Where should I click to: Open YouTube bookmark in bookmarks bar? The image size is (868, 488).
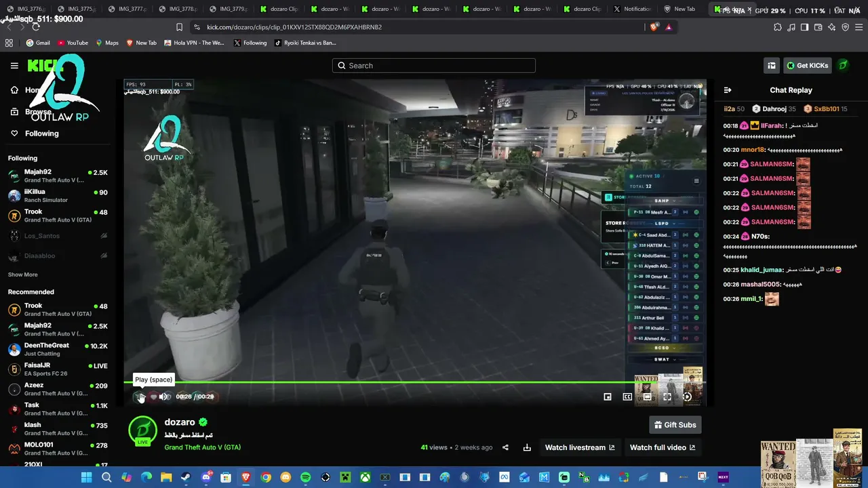point(73,43)
